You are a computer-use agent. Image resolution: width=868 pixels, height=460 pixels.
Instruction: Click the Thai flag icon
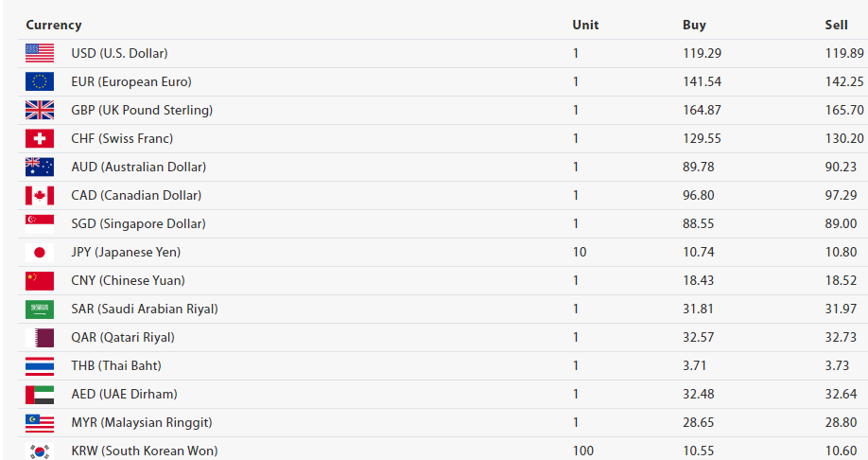[x=40, y=365]
